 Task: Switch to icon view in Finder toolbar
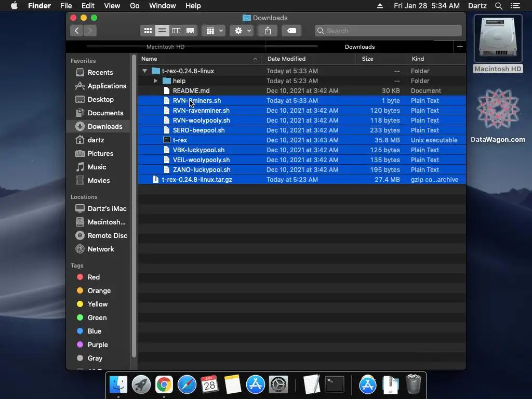148,31
